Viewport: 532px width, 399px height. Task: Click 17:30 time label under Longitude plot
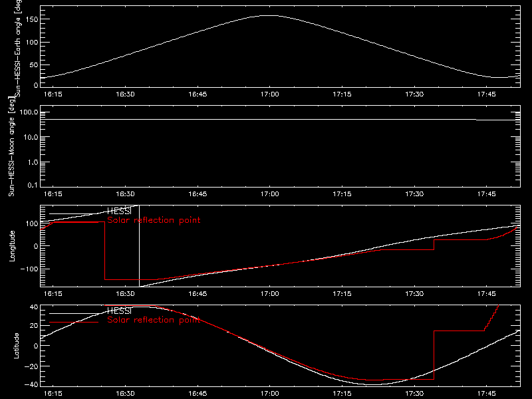click(x=414, y=294)
